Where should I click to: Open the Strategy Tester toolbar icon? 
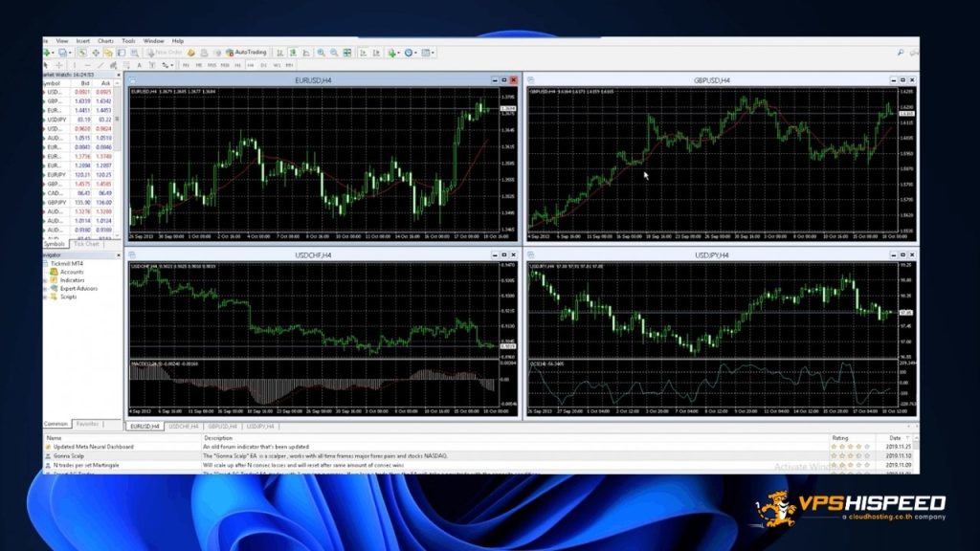(134, 53)
